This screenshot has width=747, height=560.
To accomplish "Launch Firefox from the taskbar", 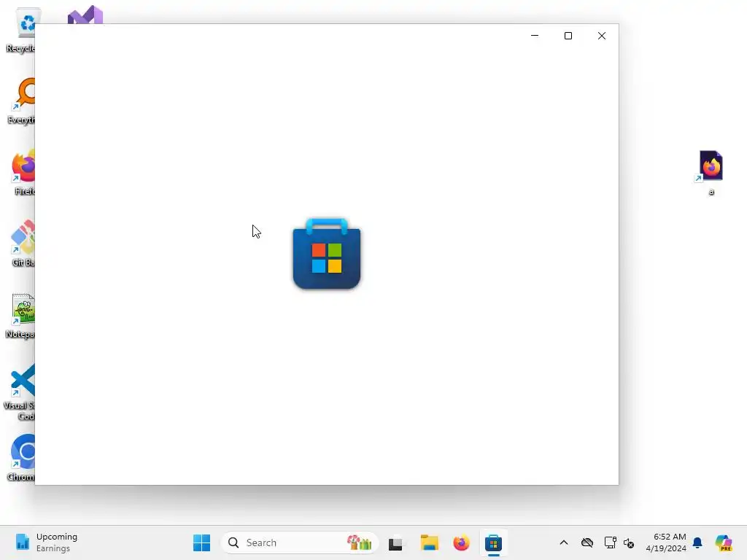I will (x=461, y=542).
